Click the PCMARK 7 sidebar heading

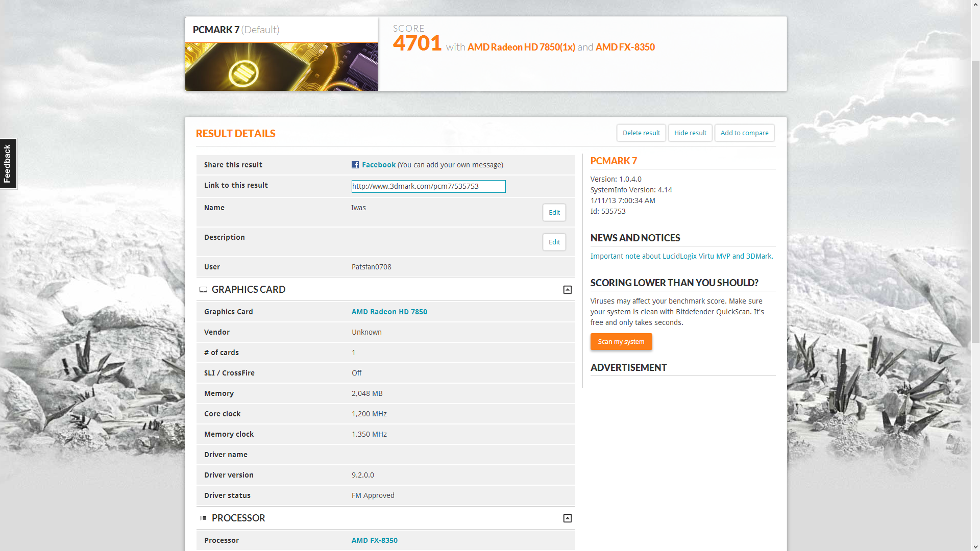point(614,161)
